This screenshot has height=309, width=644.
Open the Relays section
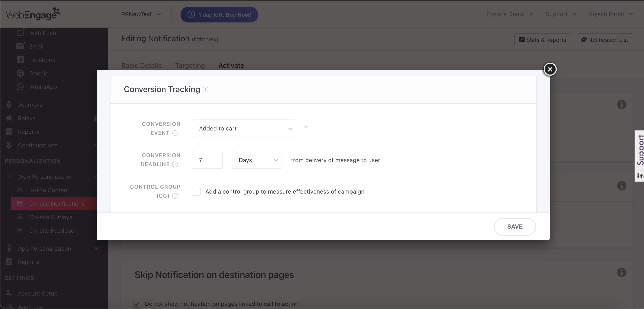(26, 118)
